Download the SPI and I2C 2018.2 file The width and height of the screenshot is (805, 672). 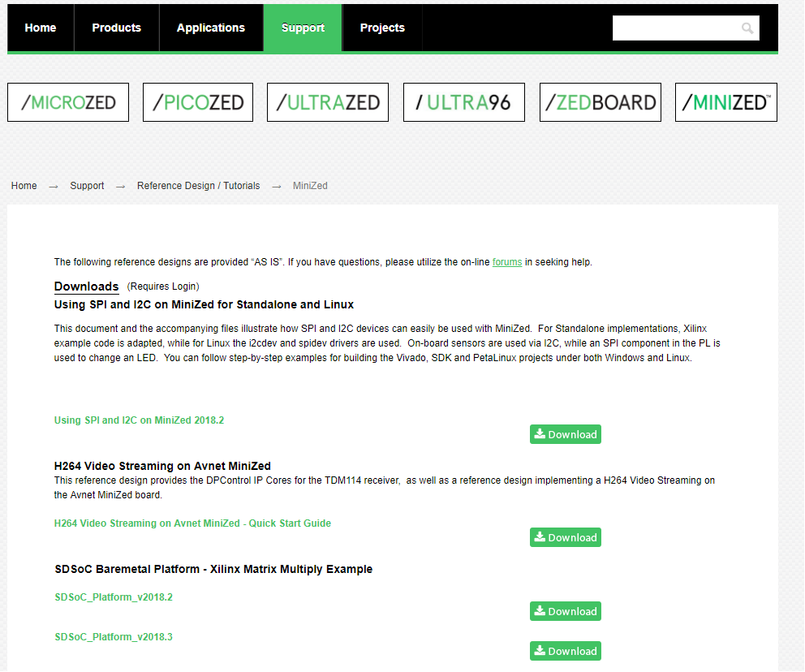pyautogui.click(x=566, y=434)
